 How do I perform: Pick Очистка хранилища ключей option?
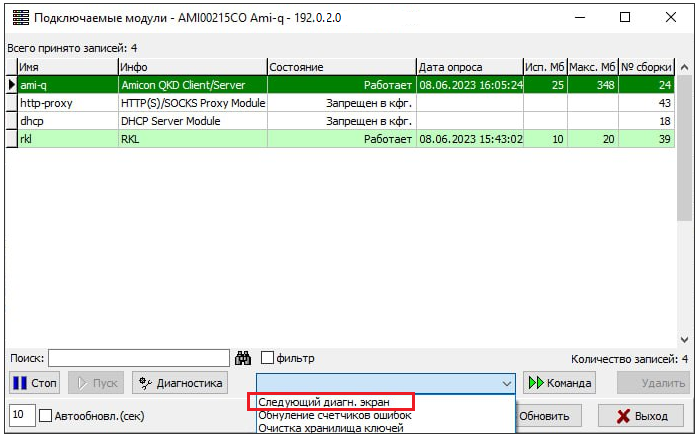330,428
